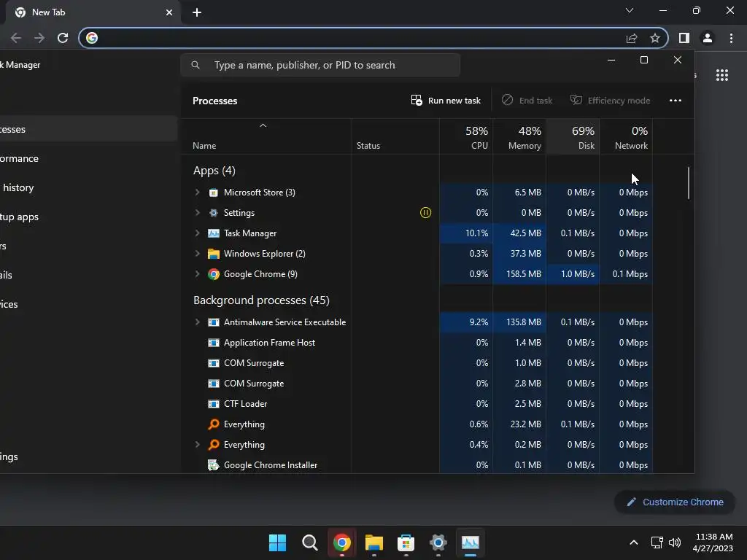Open Settings gear on the taskbar

point(438,542)
